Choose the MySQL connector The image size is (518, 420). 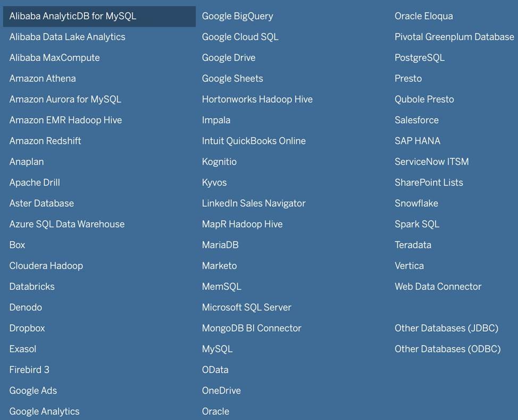click(x=217, y=349)
